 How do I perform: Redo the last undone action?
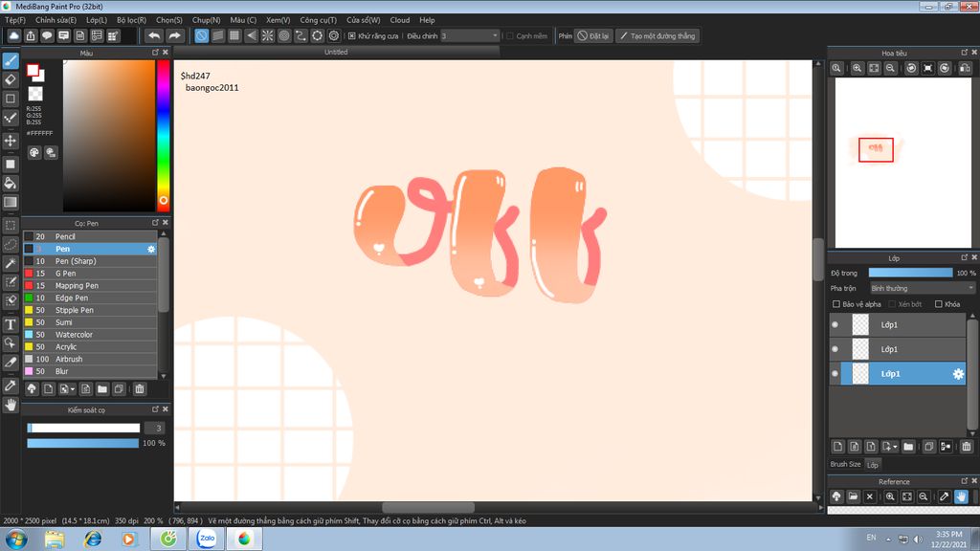click(x=174, y=35)
